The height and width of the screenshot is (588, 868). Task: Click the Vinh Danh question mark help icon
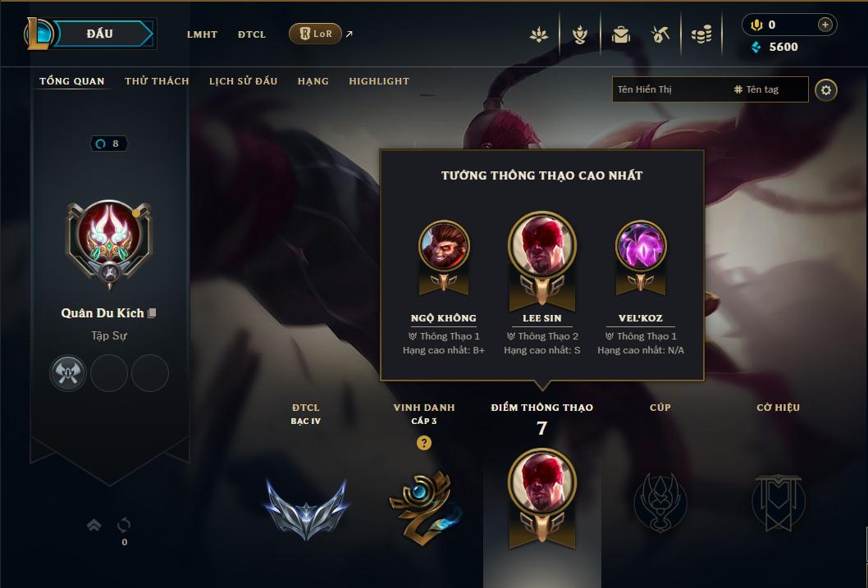click(423, 443)
